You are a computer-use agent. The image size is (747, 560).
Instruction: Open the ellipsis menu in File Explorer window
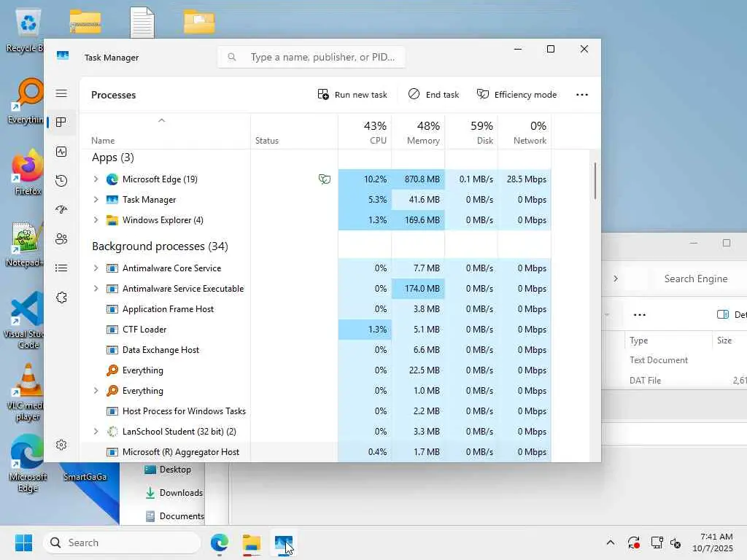(x=639, y=315)
